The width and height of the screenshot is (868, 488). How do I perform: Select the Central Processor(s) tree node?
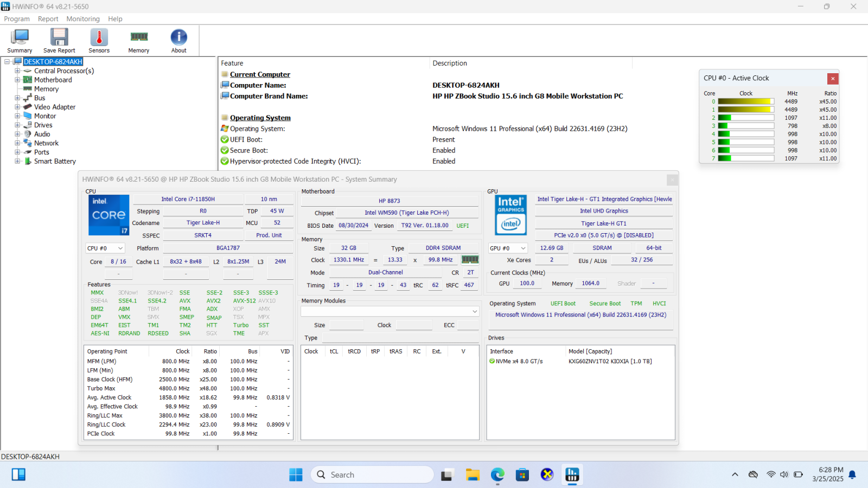pos(64,71)
